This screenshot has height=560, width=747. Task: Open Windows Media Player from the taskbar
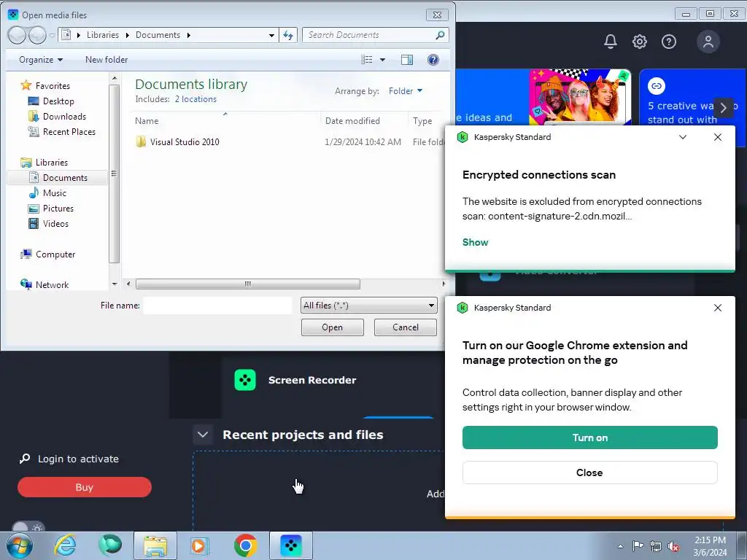[200, 545]
